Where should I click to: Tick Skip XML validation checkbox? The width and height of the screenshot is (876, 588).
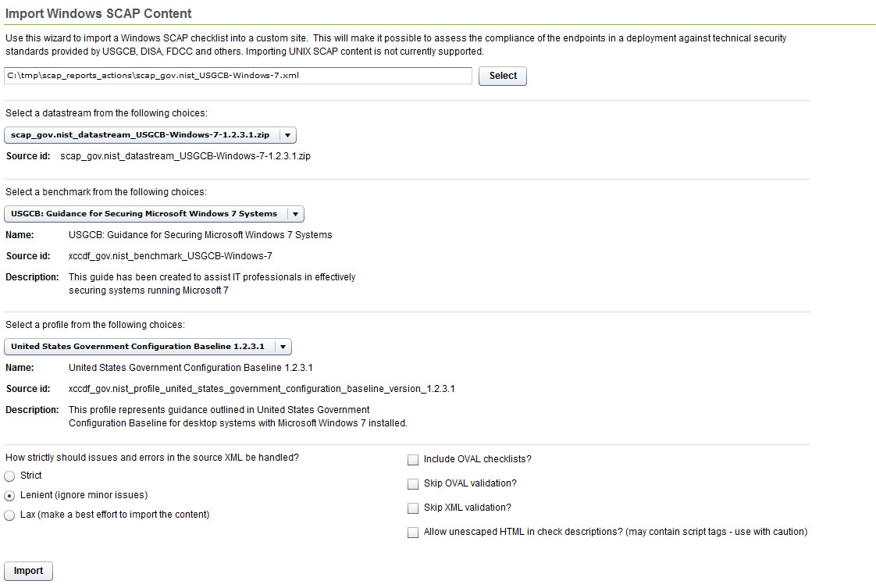point(413,508)
